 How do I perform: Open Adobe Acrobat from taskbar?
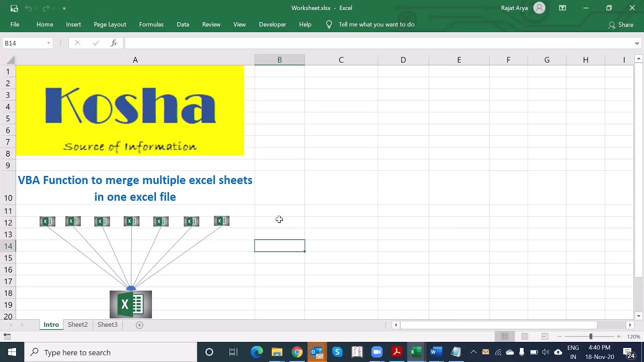(x=396, y=352)
